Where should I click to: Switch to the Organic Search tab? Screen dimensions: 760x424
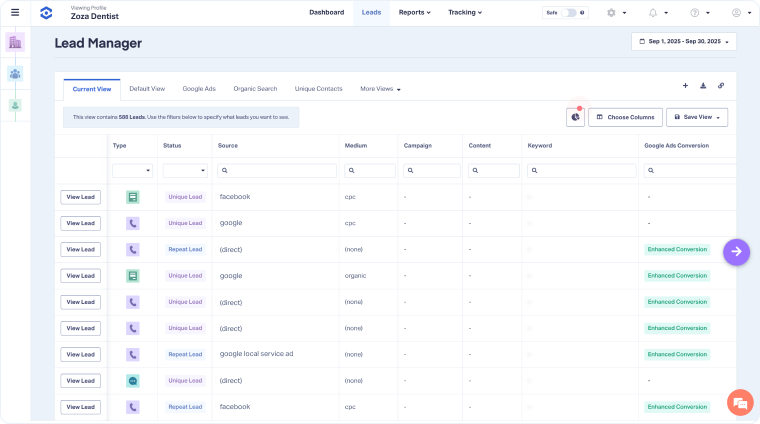click(255, 89)
